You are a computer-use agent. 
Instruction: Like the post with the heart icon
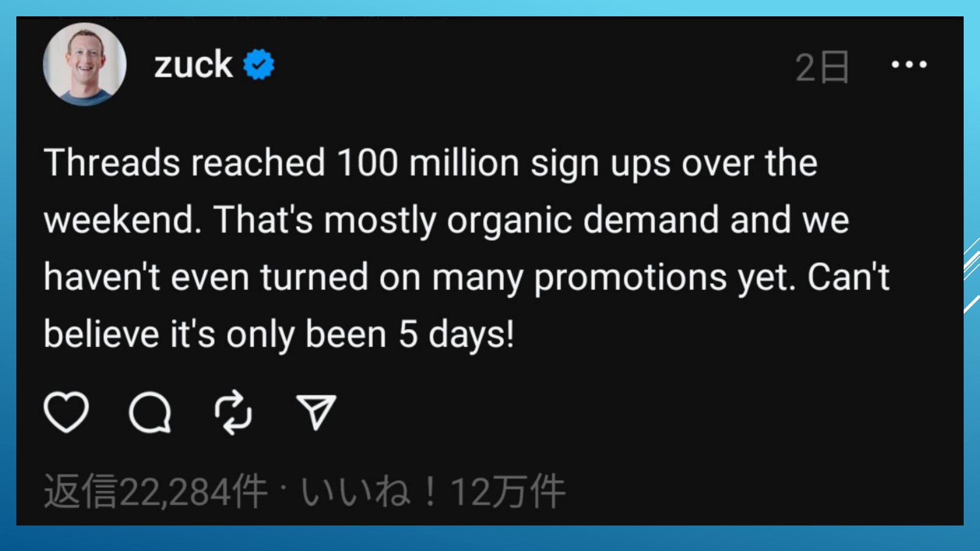tap(66, 412)
